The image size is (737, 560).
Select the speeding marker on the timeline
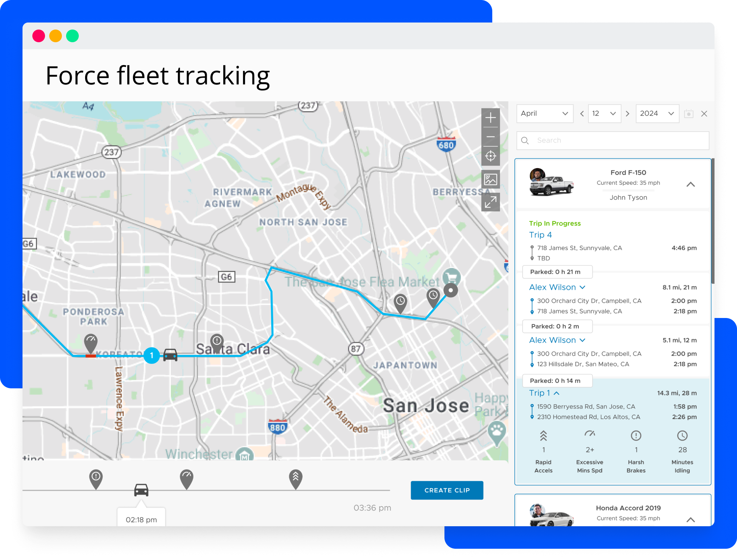click(187, 478)
